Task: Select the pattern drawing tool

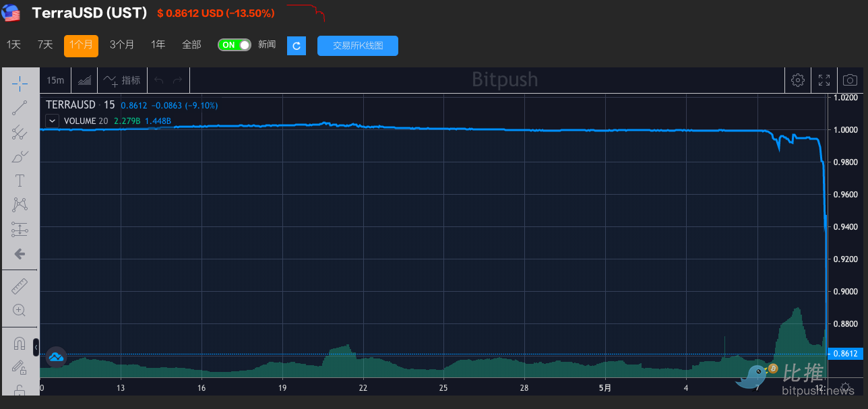Action: [20, 205]
